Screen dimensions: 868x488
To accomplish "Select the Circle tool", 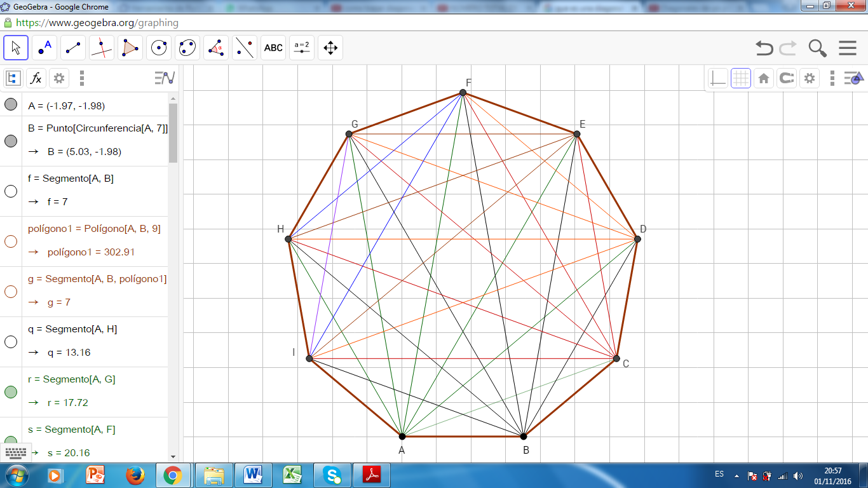I will click(158, 48).
